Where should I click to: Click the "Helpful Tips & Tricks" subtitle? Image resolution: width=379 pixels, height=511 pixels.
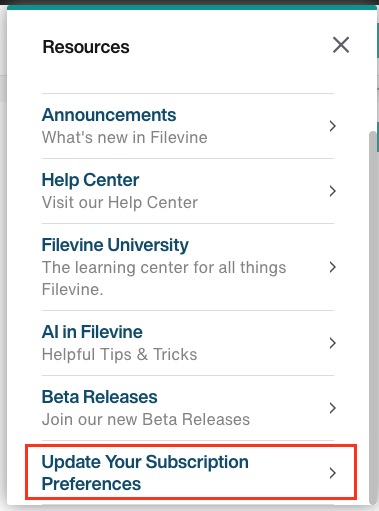click(x=119, y=354)
